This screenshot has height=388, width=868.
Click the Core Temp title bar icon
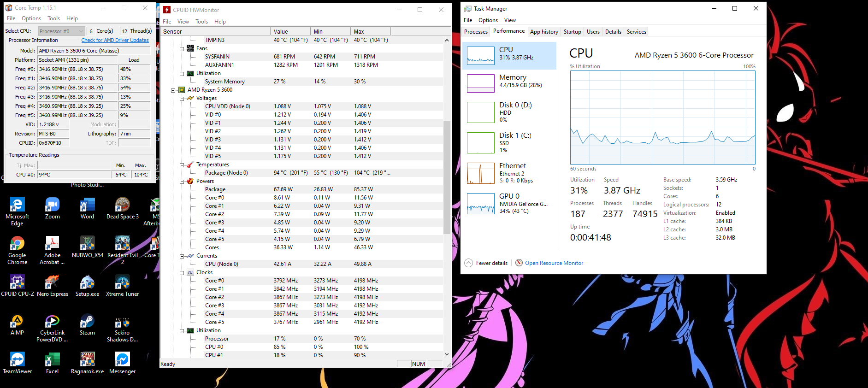click(x=8, y=8)
